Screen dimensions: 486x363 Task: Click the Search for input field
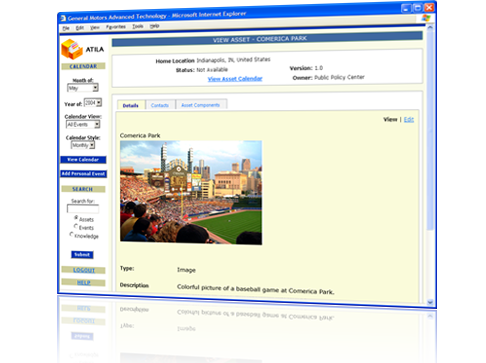(83, 209)
